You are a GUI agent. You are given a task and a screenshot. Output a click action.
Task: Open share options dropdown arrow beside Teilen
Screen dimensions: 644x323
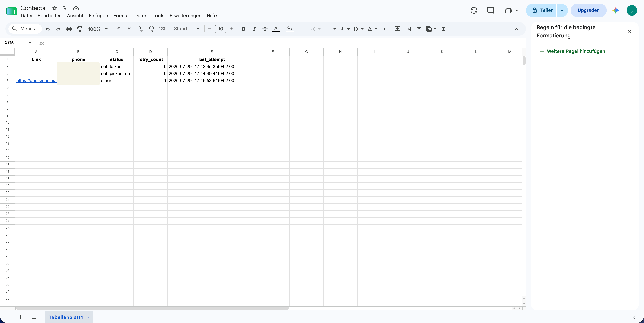coord(562,10)
